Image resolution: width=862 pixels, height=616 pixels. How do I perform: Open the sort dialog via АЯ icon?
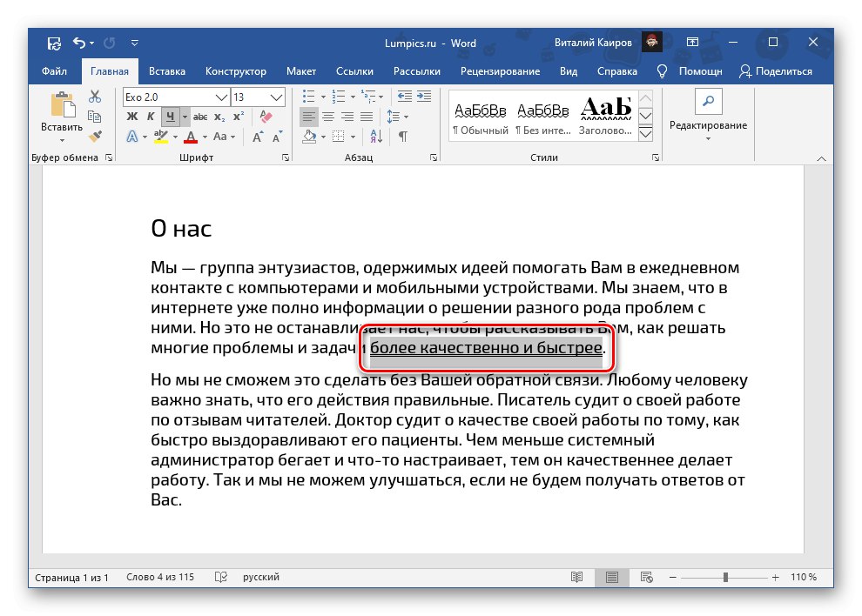pyautogui.click(x=375, y=137)
